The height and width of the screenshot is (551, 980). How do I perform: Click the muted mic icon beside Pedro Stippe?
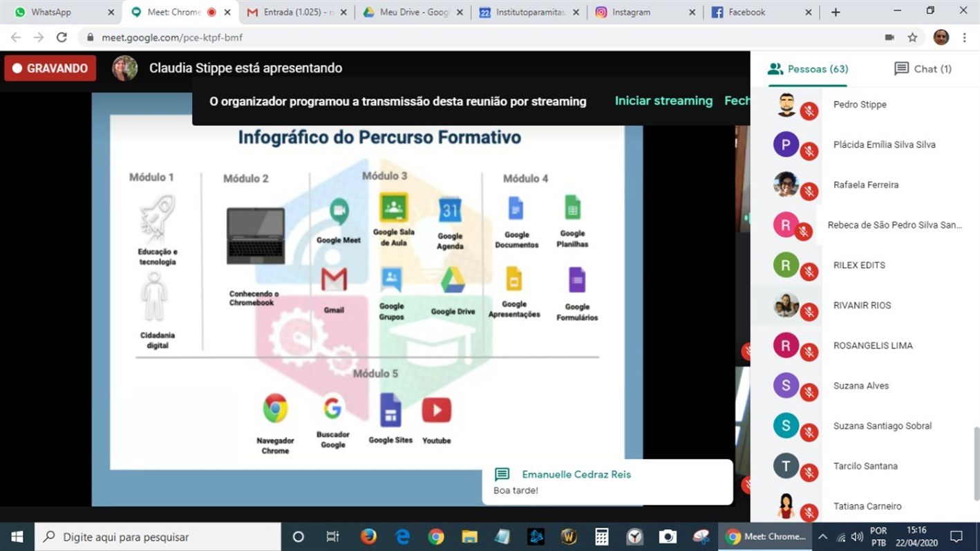coord(809,111)
